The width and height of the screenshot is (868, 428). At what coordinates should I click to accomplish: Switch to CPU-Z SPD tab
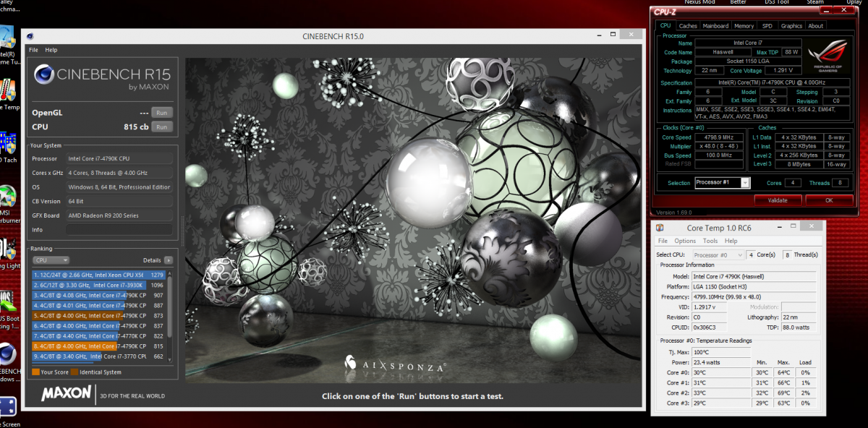tap(767, 26)
